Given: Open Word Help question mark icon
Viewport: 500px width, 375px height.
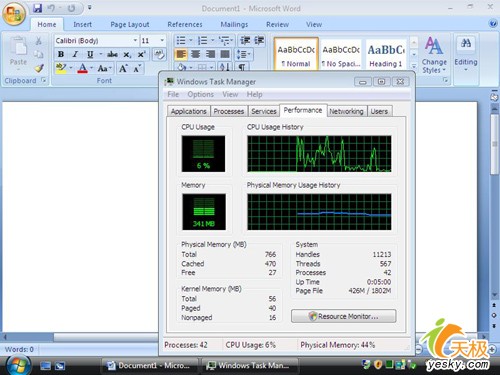Looking at the screenshot, I should pyautogui.click(x=492, y=23).
